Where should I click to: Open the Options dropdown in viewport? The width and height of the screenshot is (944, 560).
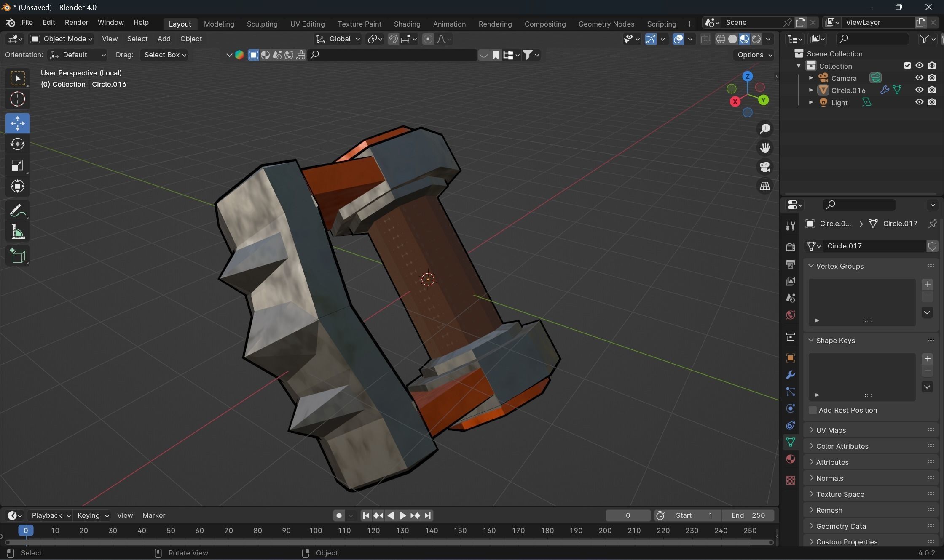[754, 55]
